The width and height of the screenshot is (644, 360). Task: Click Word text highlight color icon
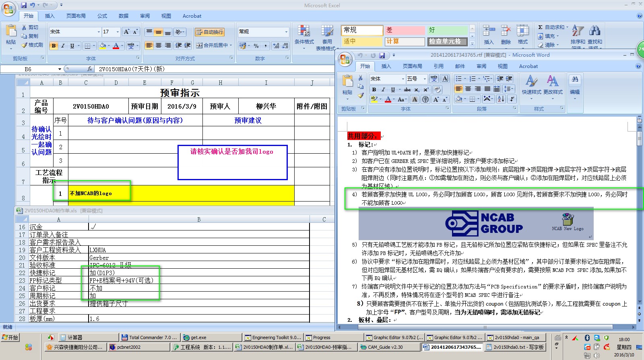click(x=374, y=99)
